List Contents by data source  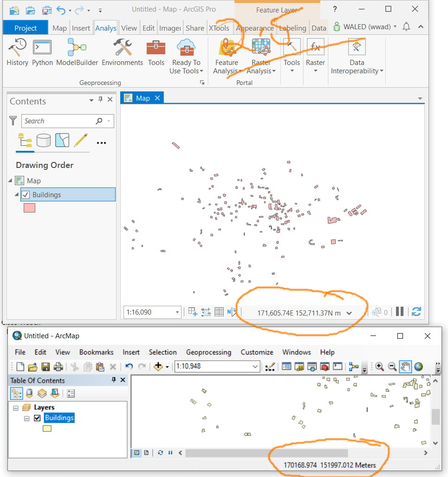44,141
